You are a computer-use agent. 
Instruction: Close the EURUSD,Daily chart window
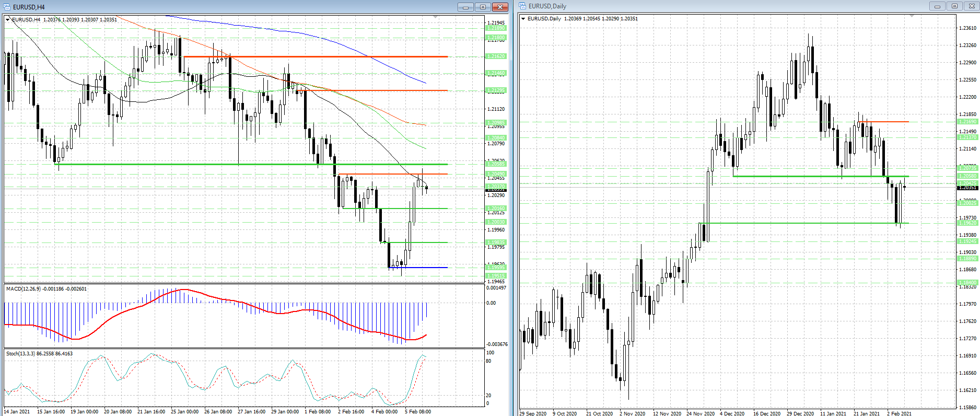(x=971, y=6)
